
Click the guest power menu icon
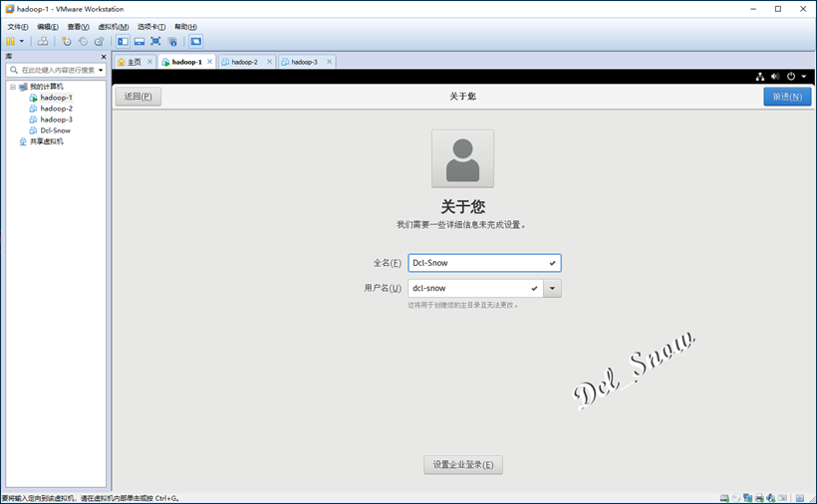791,77
